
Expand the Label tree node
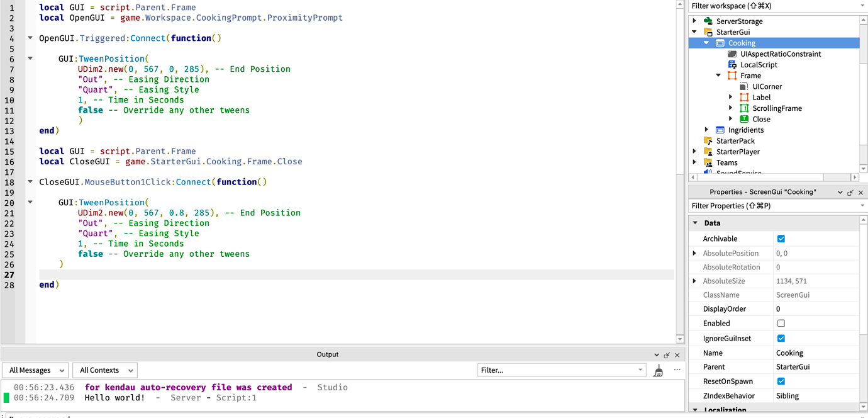pyautogui.click(x=731, y=98)
